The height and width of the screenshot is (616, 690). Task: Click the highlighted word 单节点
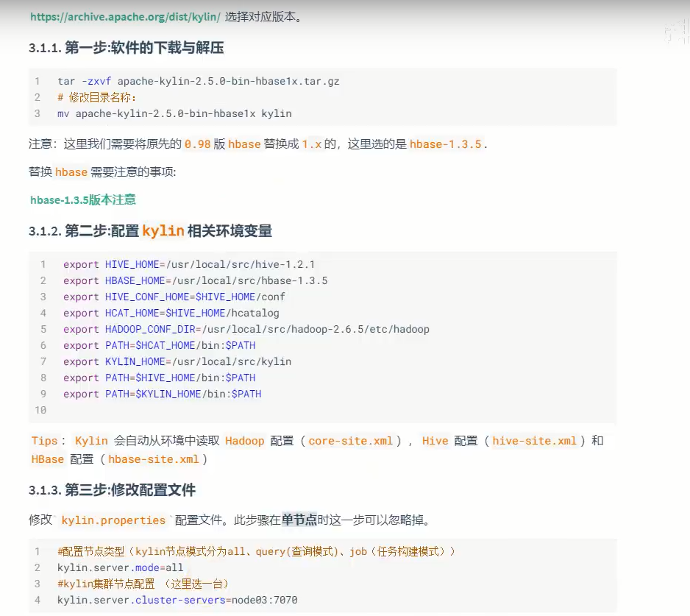tap(299, 520)
